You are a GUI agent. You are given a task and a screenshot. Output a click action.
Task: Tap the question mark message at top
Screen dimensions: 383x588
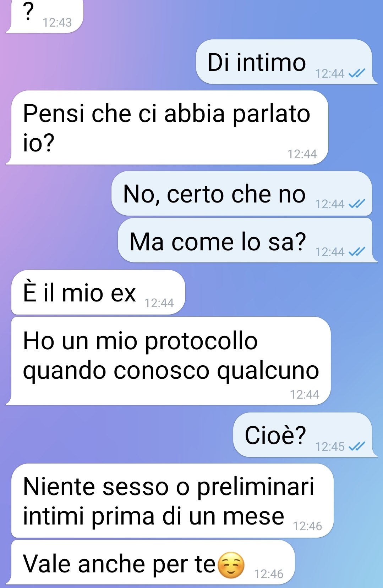pos(45,16)
